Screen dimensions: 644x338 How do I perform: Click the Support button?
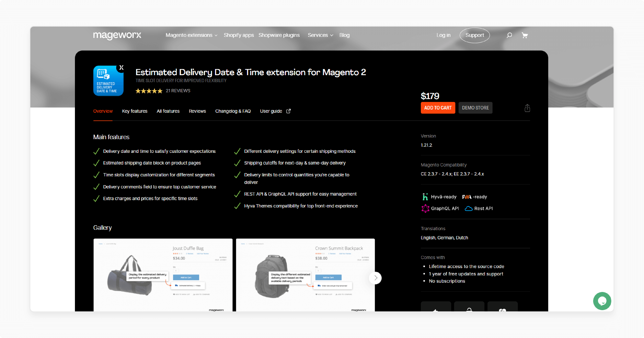tap(475, 35)
